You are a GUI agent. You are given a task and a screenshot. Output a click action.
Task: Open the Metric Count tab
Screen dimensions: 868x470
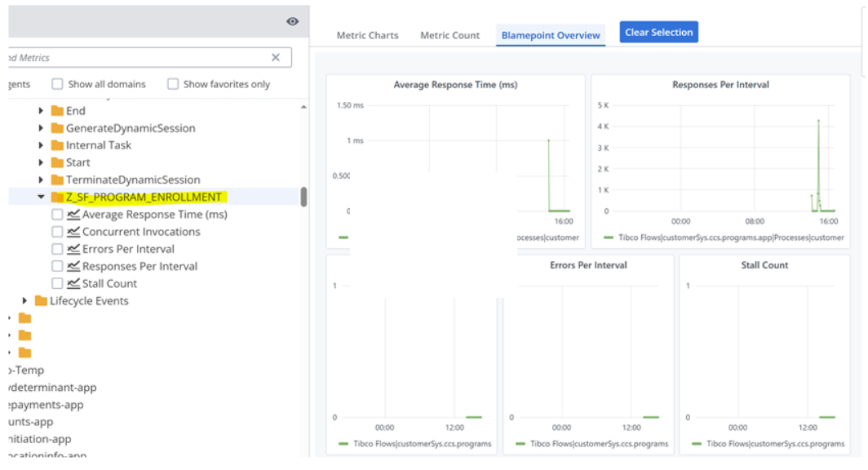(449, 35)
